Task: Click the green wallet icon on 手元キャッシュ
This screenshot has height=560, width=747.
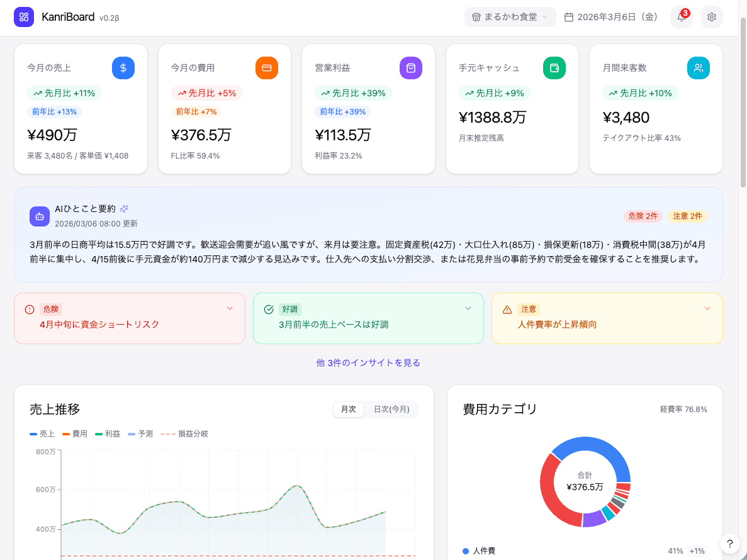Action: [x=554, y=68]
